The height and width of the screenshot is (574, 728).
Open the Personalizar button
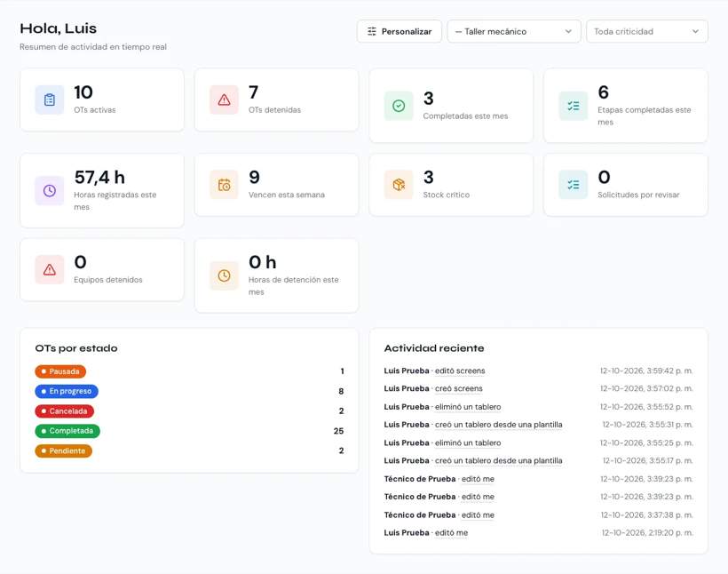click(400, 31)
